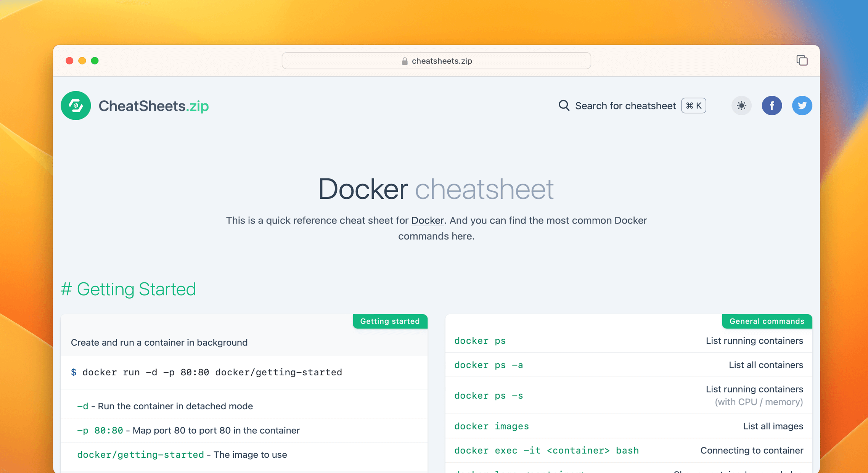Select the docker images command
868x473 pixels.
491,426
